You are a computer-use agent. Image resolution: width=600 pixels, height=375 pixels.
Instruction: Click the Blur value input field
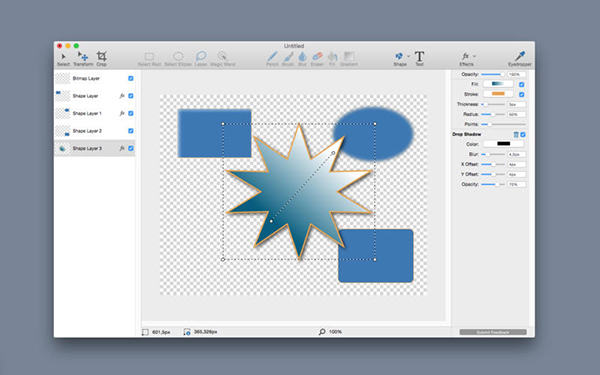click(x=517, y=154)
